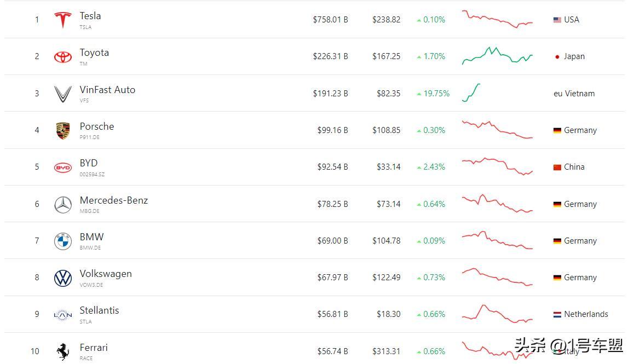Select the VinFast Auto logo
This screenshot has width=634, height=364.
(x=62, y=94)
